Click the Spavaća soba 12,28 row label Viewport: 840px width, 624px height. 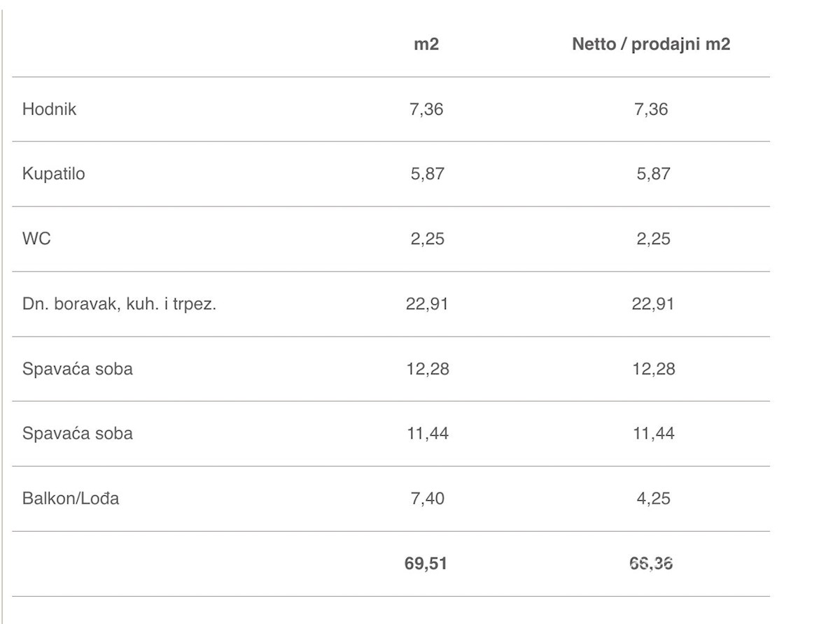77,369
